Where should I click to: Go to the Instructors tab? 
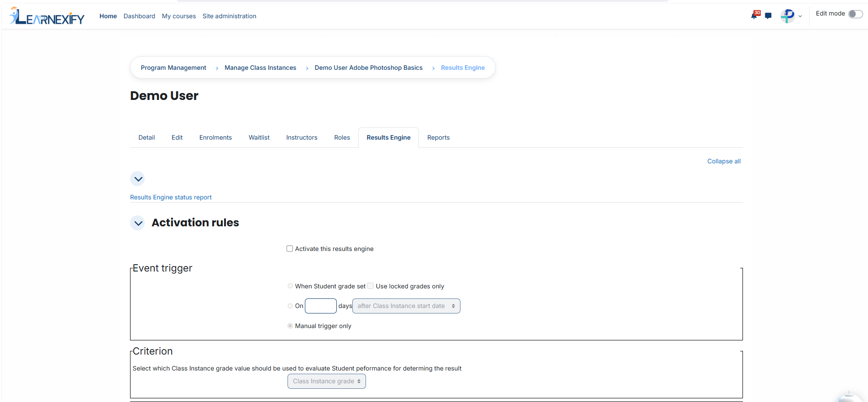[302, 137]
